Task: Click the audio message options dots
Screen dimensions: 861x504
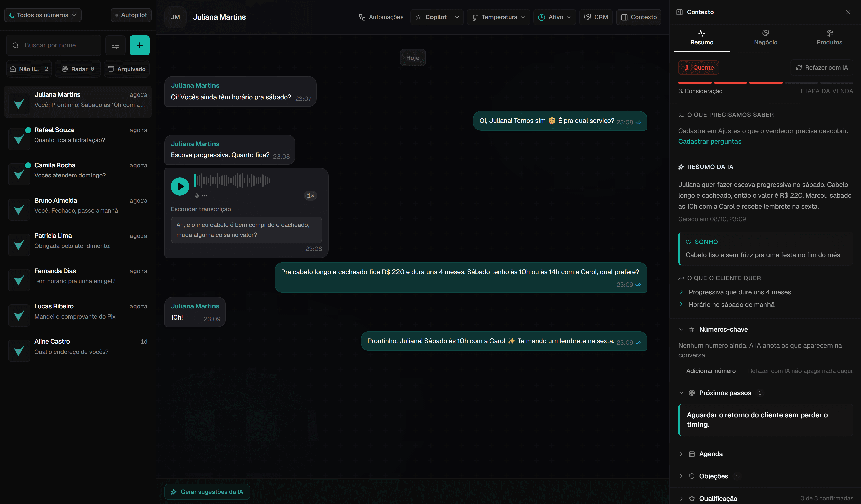Action: pyautogui.click(x=204, y=196)
